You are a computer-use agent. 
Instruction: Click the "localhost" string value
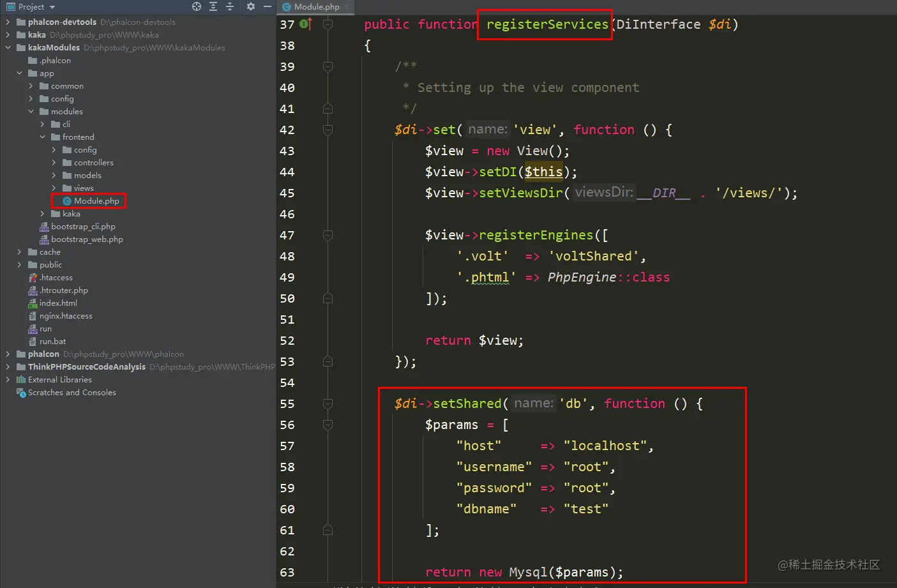[x=605, y=446]
